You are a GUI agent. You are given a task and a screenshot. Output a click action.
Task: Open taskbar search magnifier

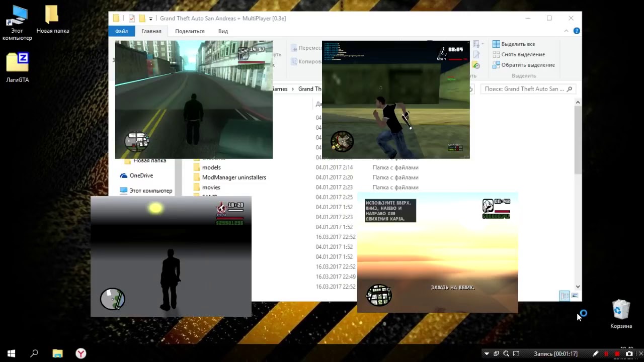coord(34,353)
